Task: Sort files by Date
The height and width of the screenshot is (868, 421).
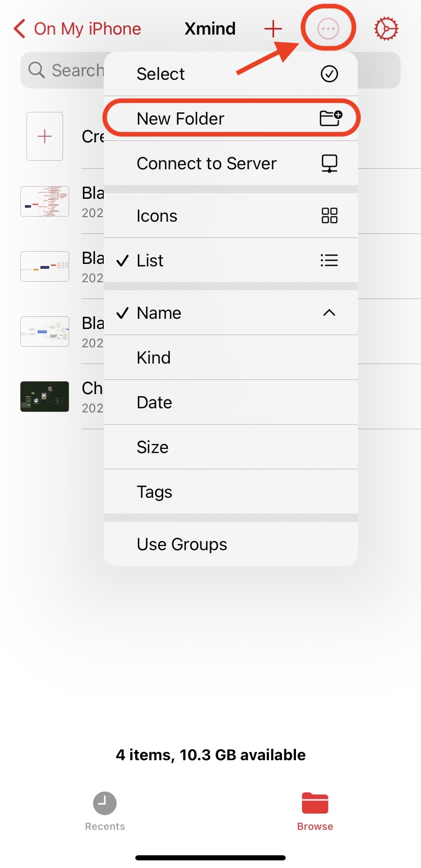Action: pyautogui.click(x=231, y=402)
